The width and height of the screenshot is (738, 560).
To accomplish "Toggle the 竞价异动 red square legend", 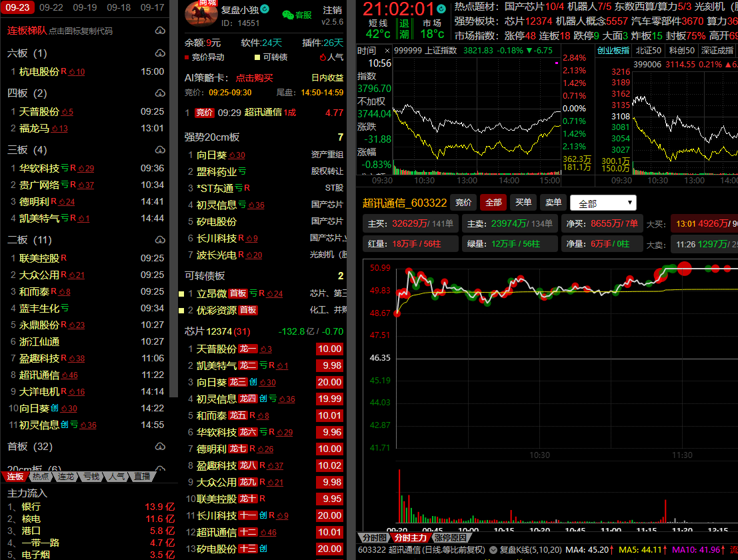I will 187,57.
